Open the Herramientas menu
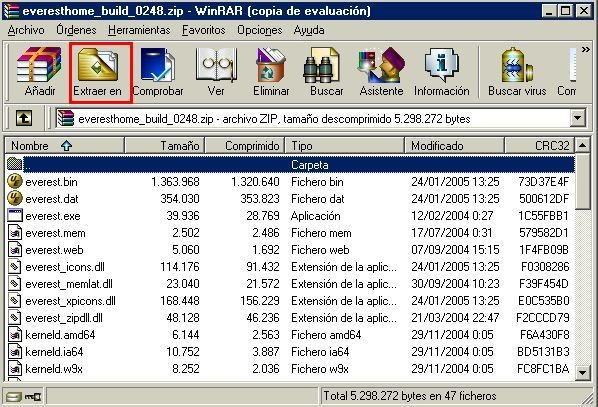598x407 pixels. [139, 30]
